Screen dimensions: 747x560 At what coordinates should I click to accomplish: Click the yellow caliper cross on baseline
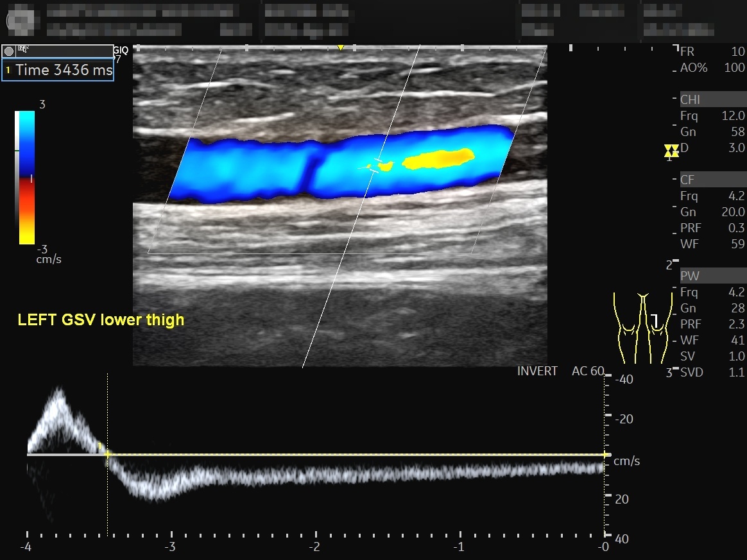pos(108,454)
